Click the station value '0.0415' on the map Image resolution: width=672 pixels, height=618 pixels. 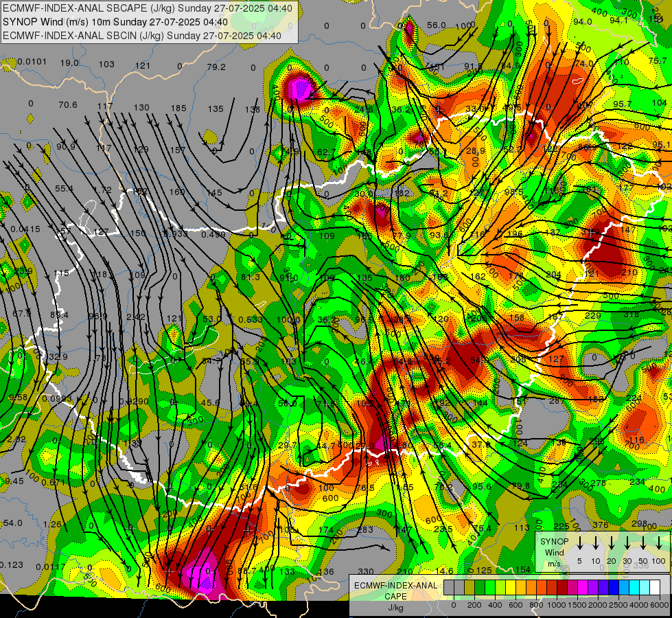point(25,229)
